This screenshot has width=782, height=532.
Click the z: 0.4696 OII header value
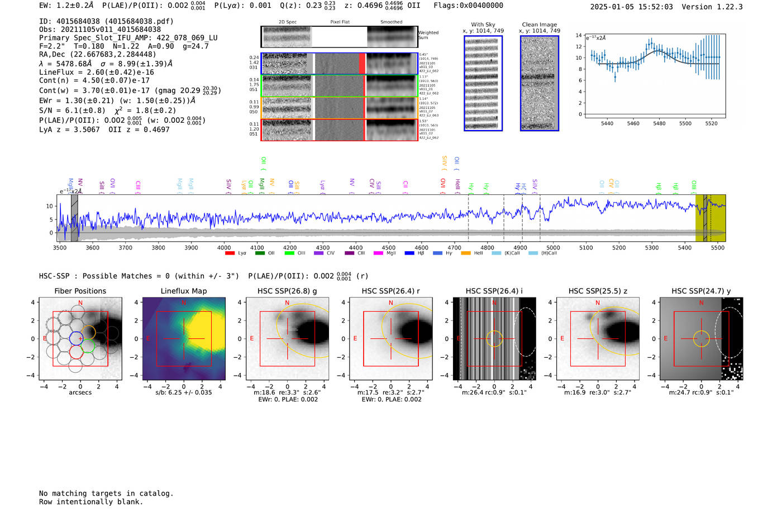click(383, 6)
